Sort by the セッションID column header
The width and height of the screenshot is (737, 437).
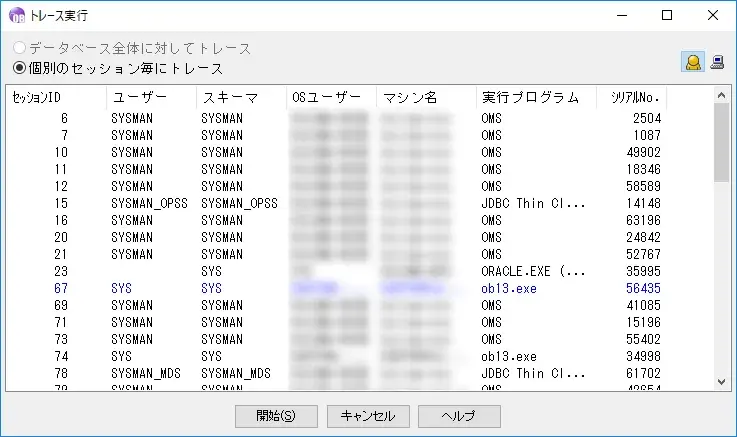(x=55, y=98)
